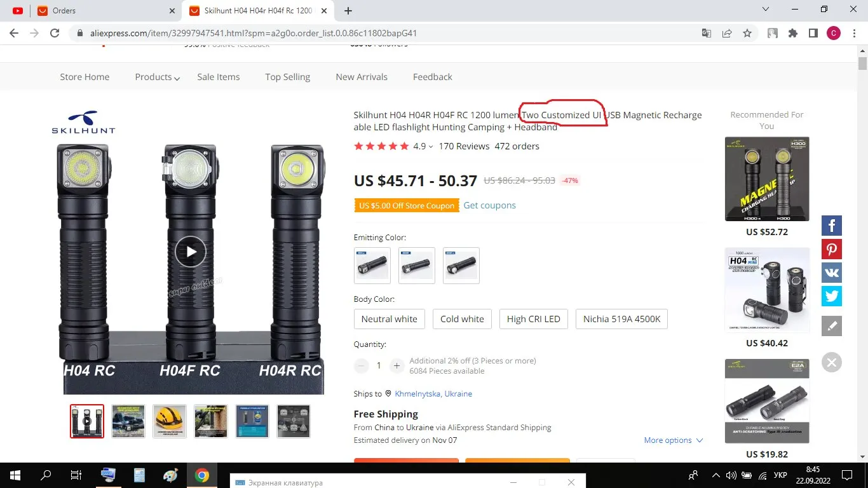Share product on Twitter
The image size is (868, 488).
point(831,296)
